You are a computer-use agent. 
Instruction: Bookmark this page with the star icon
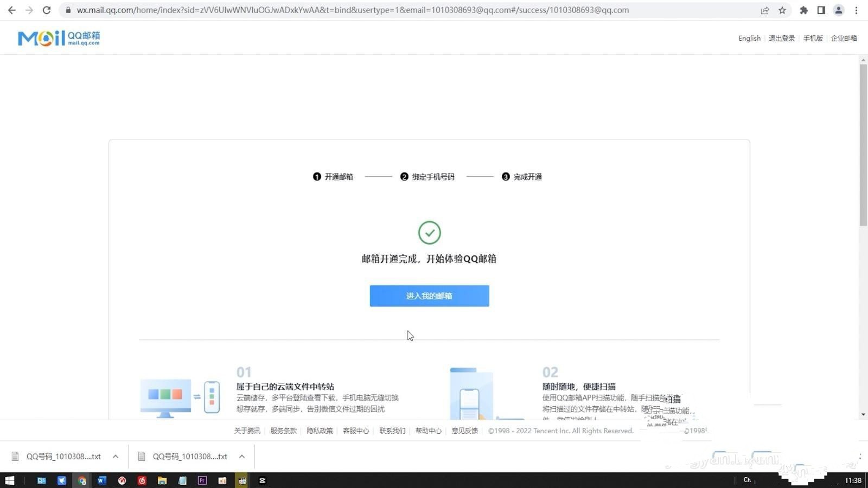[782, 10]
